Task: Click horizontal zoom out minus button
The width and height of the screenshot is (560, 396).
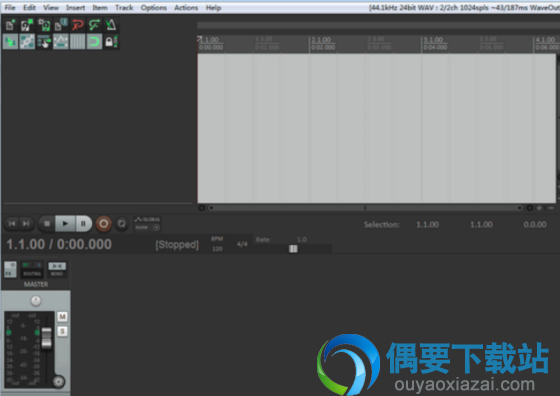Action: [x=551, y=208]
